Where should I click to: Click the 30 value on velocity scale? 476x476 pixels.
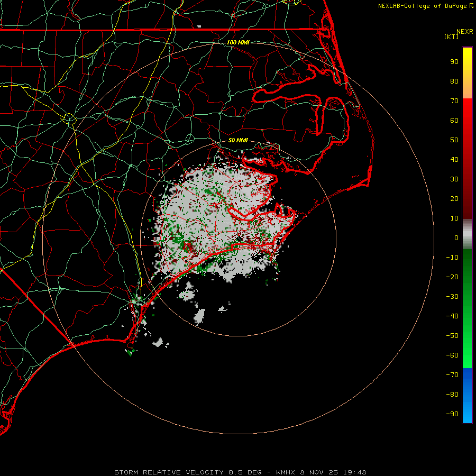point(454,179)
